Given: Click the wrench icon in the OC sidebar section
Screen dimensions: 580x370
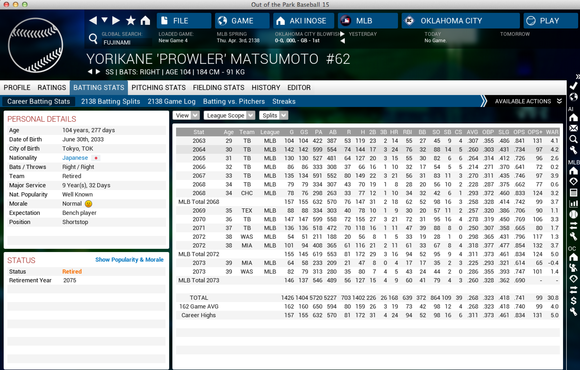Looking at the screenshot, I should click(x=573, y=312).
